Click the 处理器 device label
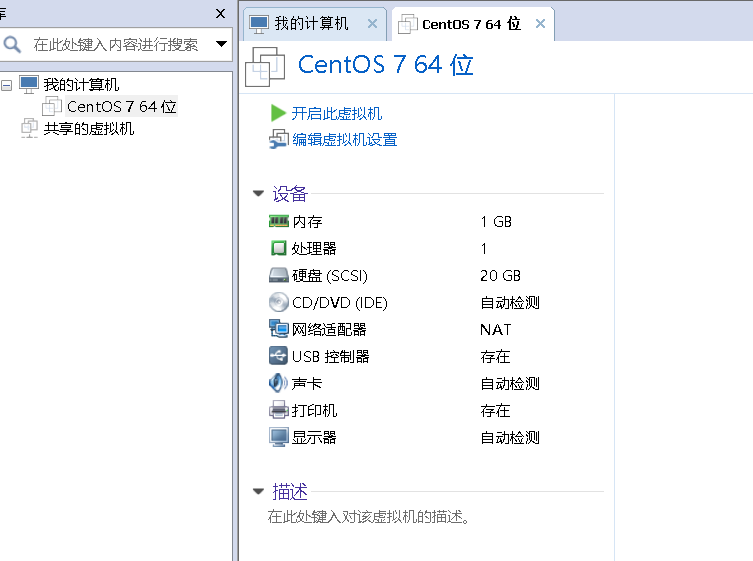This screenshot has height=561, width=753. (x=314, y=248)
